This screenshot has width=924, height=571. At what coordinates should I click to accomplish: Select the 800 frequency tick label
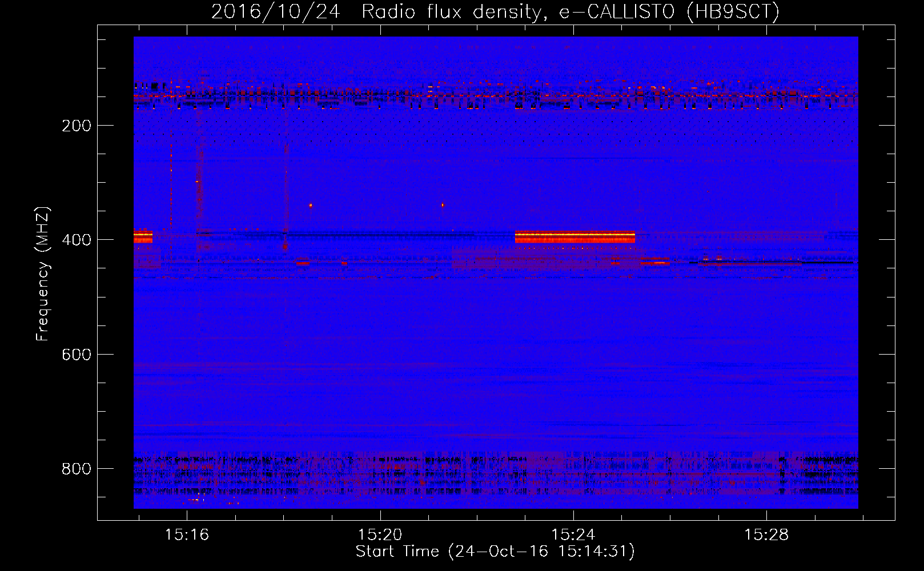(77, 469)
